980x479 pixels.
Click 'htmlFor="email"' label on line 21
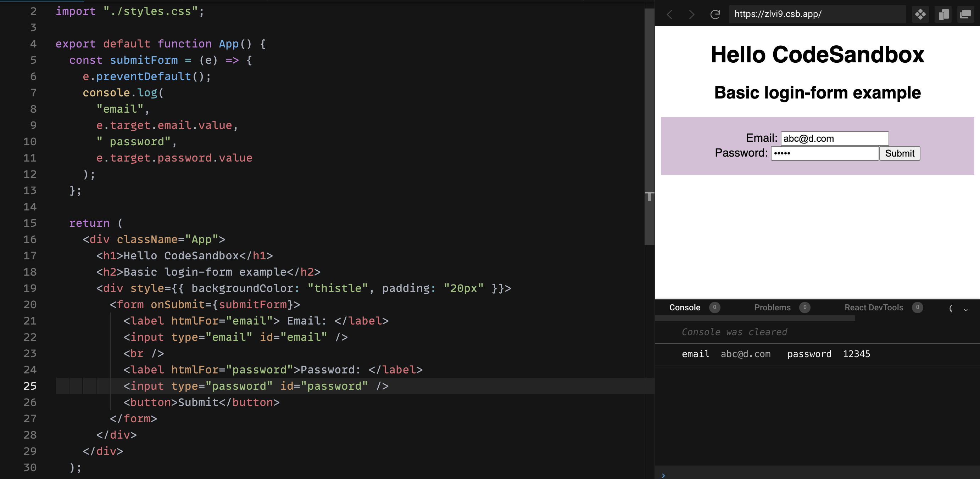point(222,321)
